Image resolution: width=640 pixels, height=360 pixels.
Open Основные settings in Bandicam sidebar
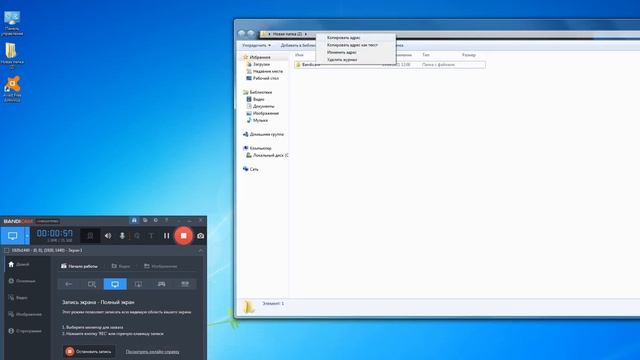[22, 281]
